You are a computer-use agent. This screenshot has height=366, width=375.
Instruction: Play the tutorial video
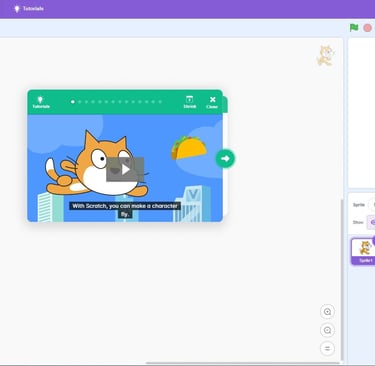click(x=125, y=169)
